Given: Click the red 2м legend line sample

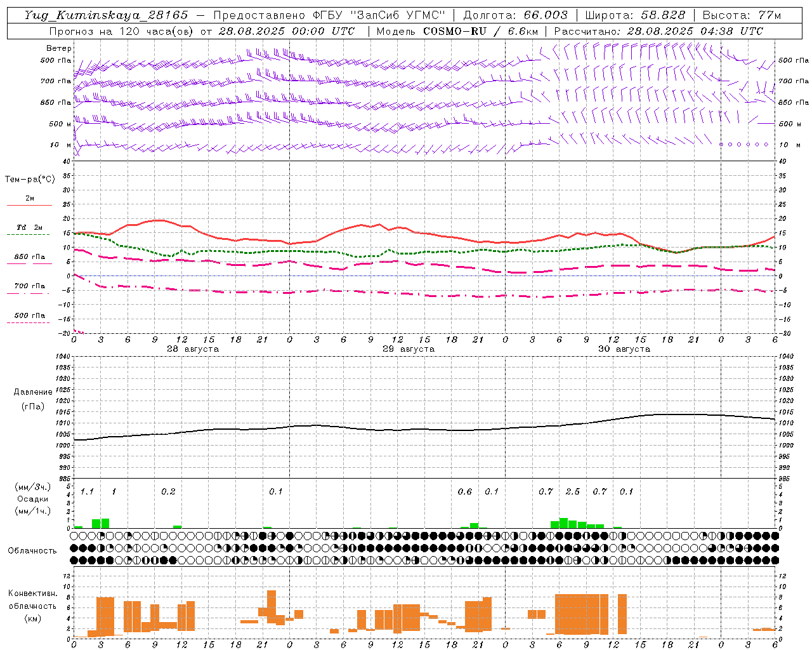Looking at the screenshot, I should click(x=29, y=206).
